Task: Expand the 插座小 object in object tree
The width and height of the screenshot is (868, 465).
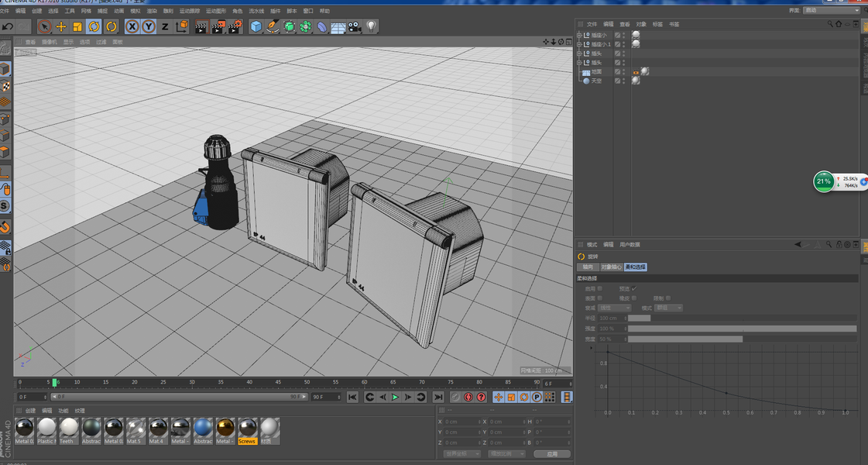Action: (579, 35)
